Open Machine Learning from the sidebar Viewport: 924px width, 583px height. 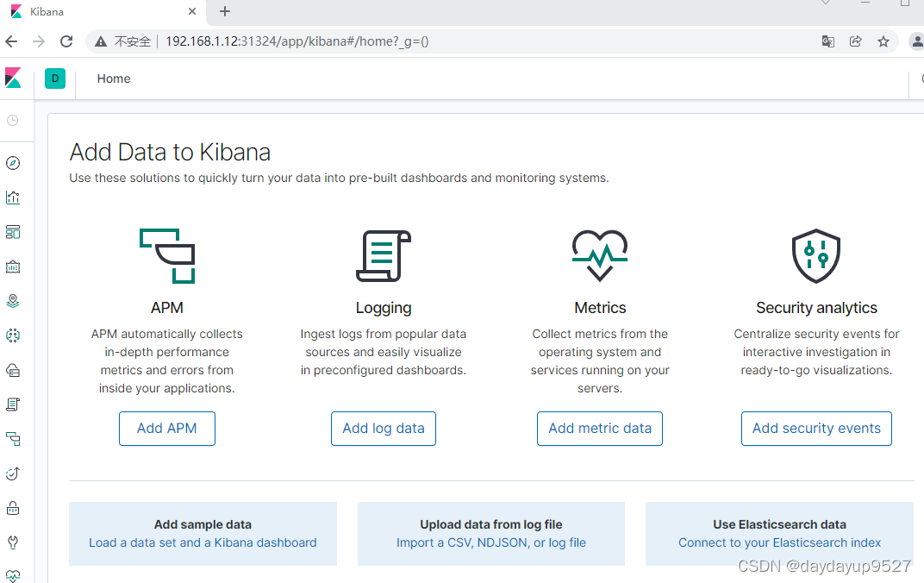(13, 336)
